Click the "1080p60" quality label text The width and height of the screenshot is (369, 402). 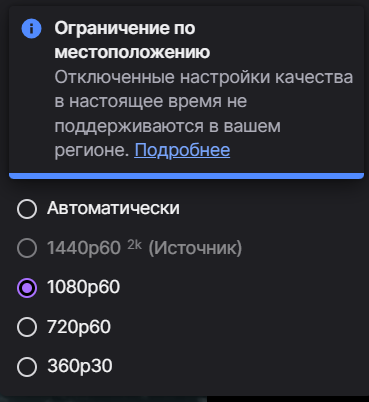pyautogui.click(x=83, y=287)
